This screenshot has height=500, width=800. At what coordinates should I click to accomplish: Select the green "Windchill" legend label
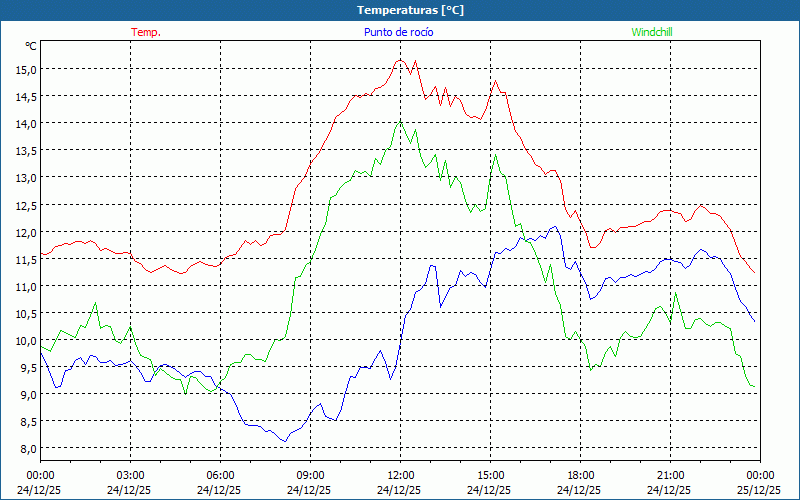(x=652, y=32)
